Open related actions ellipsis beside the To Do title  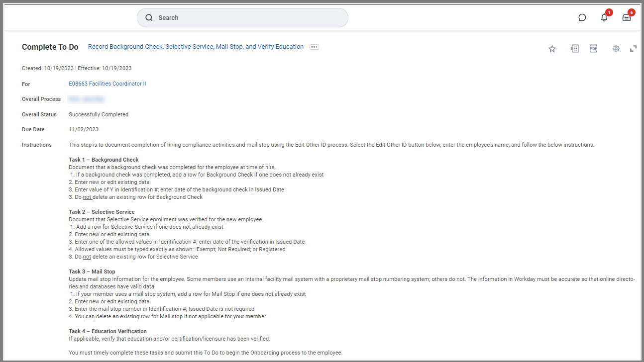(x=314, y=47)
